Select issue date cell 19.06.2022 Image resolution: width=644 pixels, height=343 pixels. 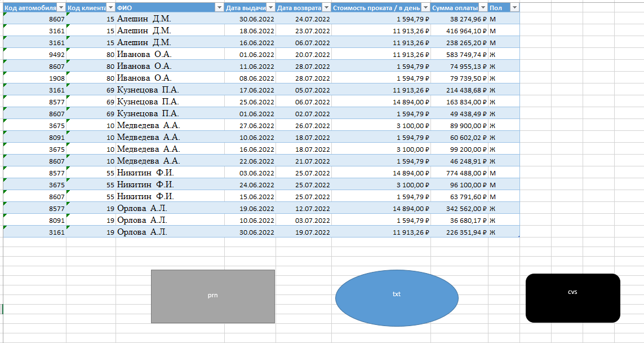[250, 209]
